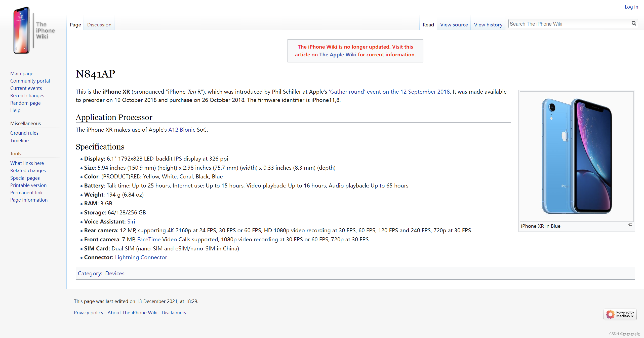Click Printable version in Tools
This screenshot has height=338, width=644.
(28, 185)
